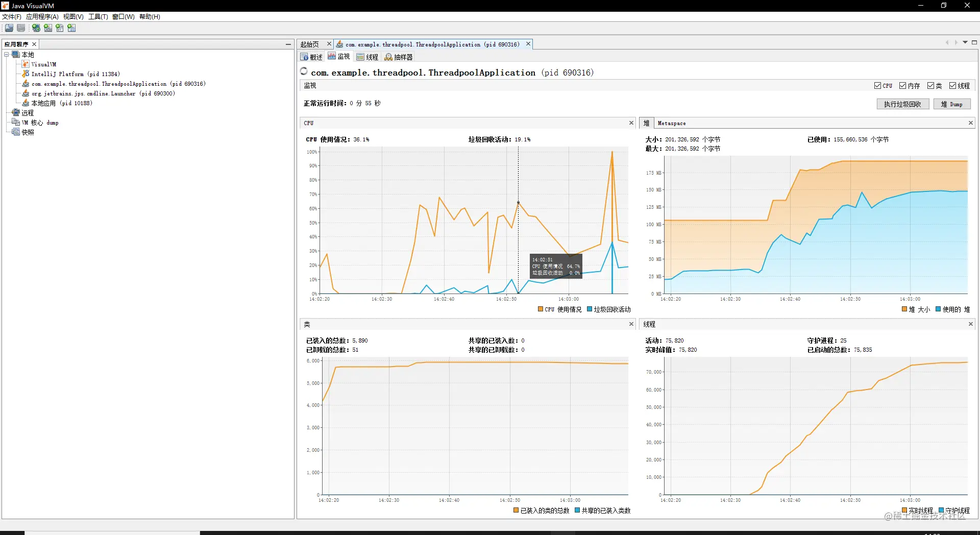Click the 执行垃圾回收 button

pos(902,104)
